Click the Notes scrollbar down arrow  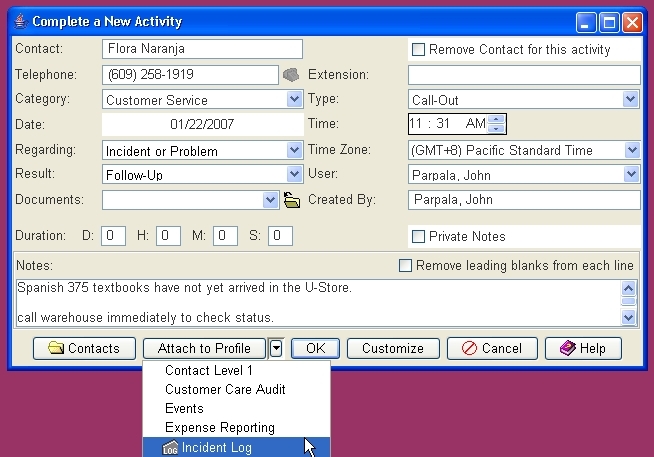tap(629, 317)
